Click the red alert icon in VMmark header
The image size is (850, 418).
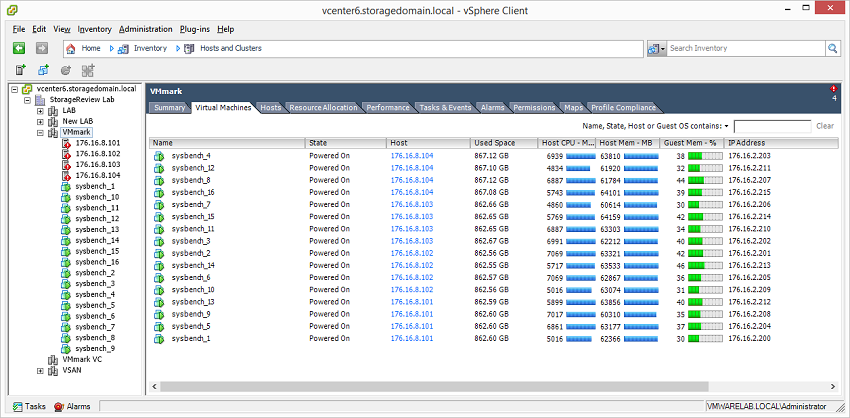pyautogui.click(x=833, y=88)
